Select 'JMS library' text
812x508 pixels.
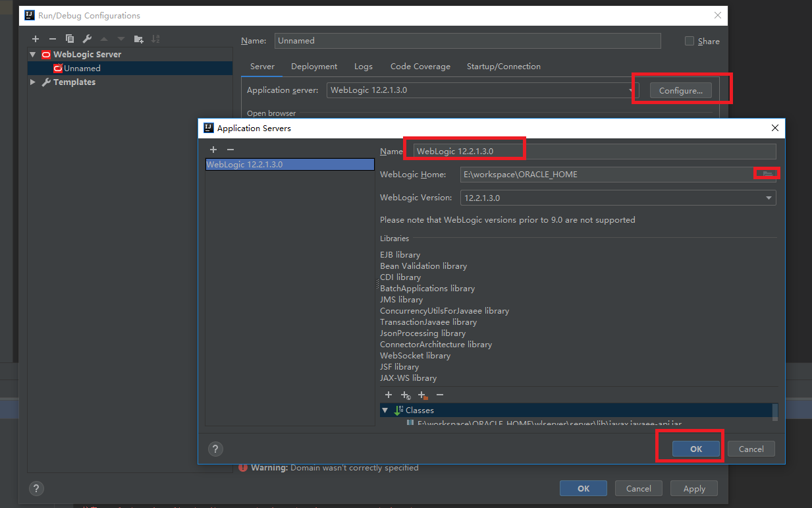401,300
